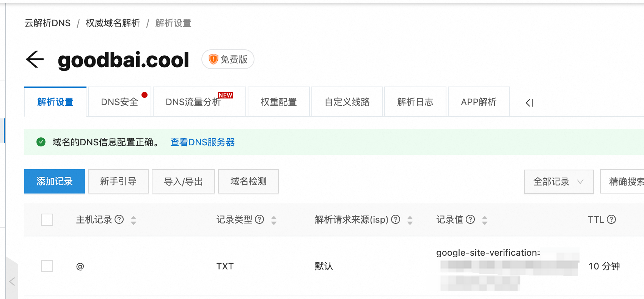Click the help icon next to 主机记录
This screenshot has width=644, height=299.
pos(119,220)
